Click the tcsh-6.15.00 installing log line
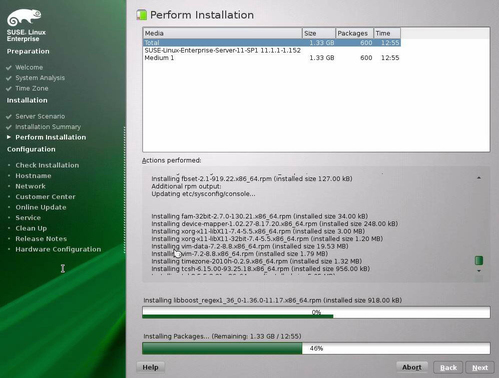499x378 pixels. point(261,269)
